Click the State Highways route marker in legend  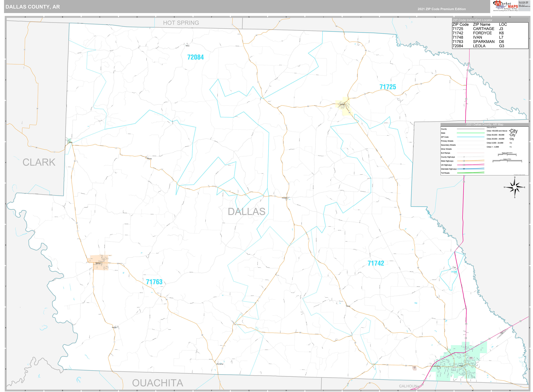(464, 161)
